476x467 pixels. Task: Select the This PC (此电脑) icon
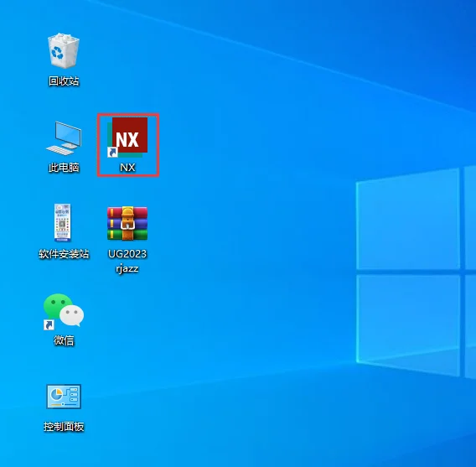click(x=64, y=138)
